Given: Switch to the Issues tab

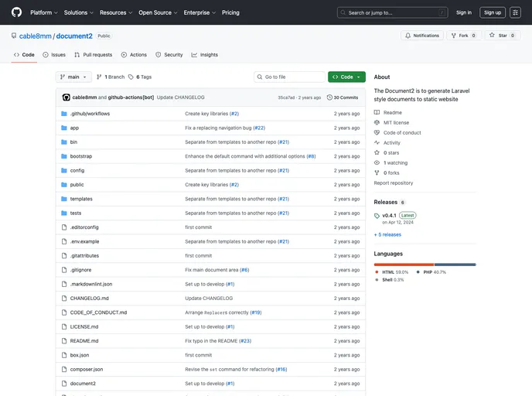Looking at the screenshot, I should click(54, 55).
